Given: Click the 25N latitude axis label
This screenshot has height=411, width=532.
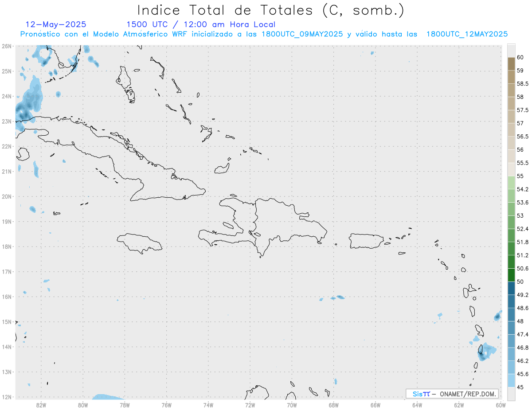Looking at the screenshot, I should pos(7,71).
